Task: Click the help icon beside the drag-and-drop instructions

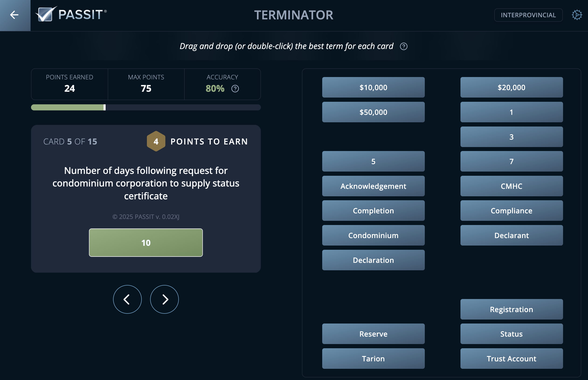Action: [x=404, y=46]
